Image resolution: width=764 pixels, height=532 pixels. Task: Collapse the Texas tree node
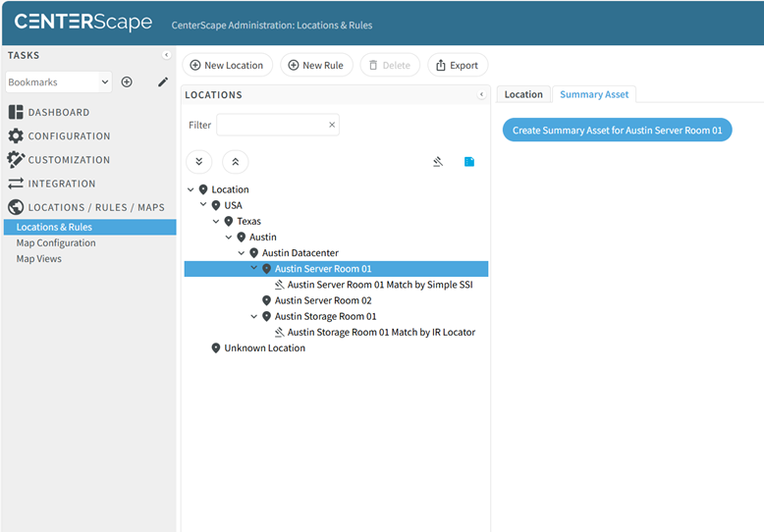point(216,222)
